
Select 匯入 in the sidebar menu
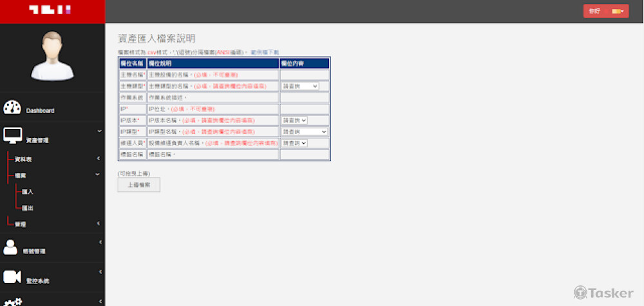tap(27, 191)
